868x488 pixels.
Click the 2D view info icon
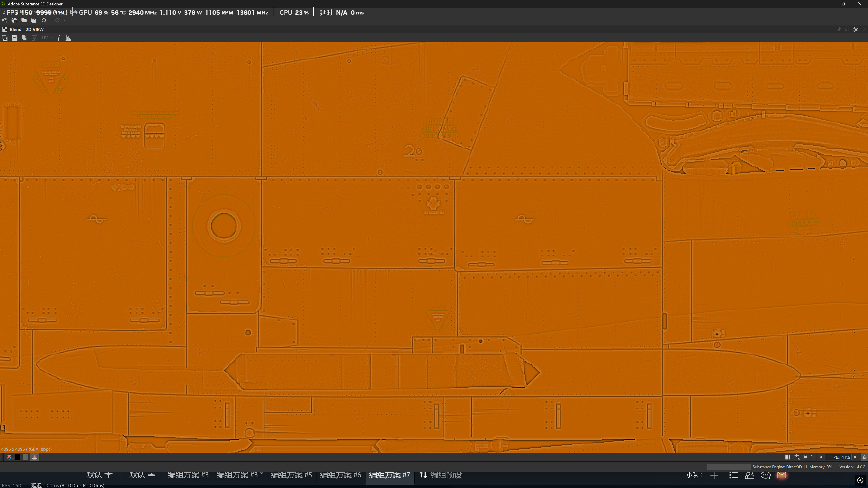point(59,38)
